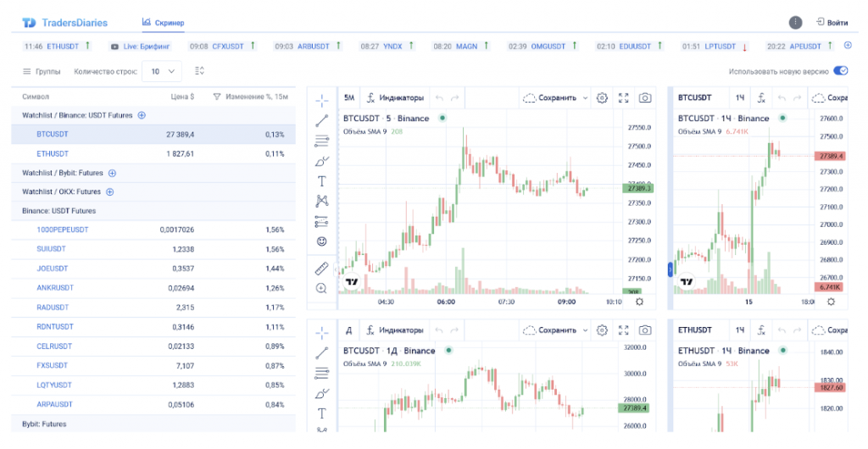Select the BTCUSDT watchlist row
The image size is (868, 449).
coord(153,135)
